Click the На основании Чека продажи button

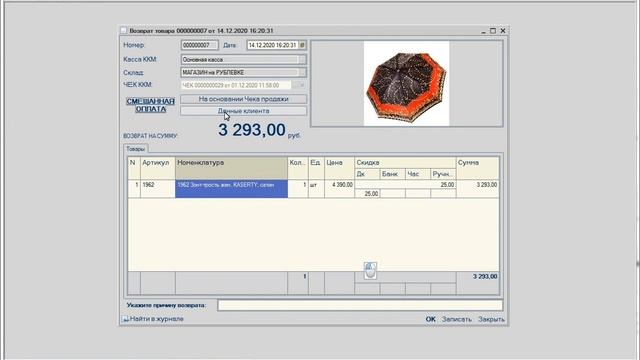[243, 99]
